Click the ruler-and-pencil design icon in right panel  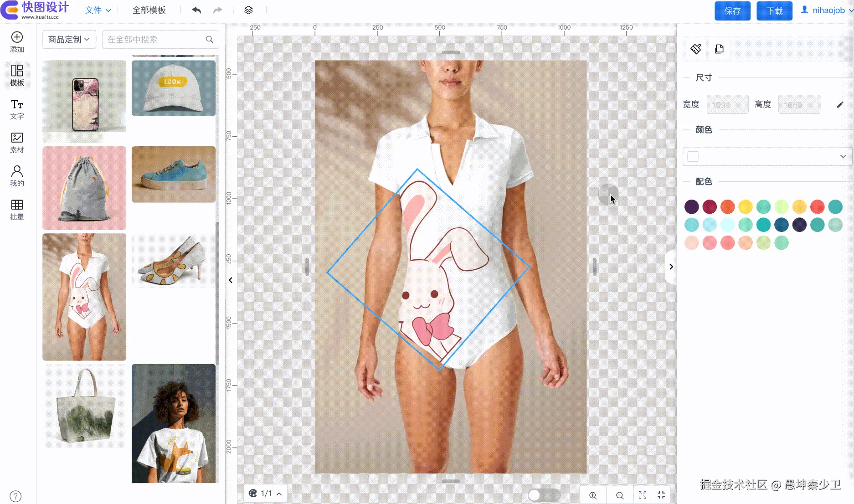click(x=696, y=49)
